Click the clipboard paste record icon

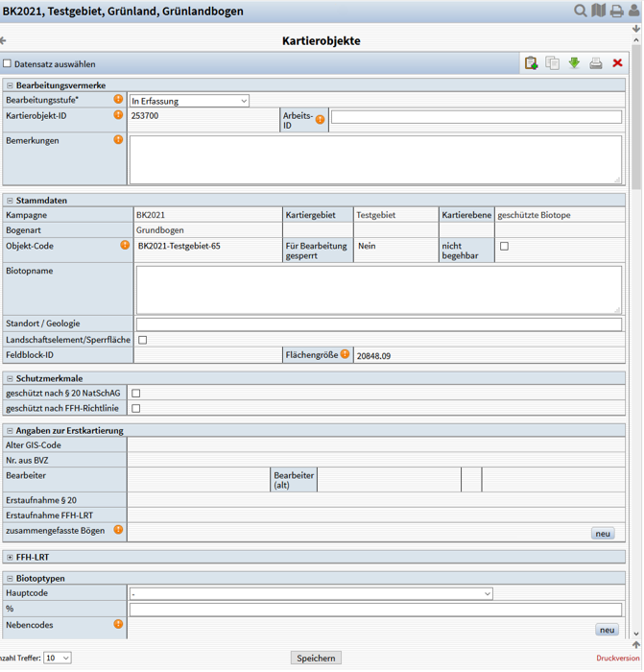click(x=531, y=63)
